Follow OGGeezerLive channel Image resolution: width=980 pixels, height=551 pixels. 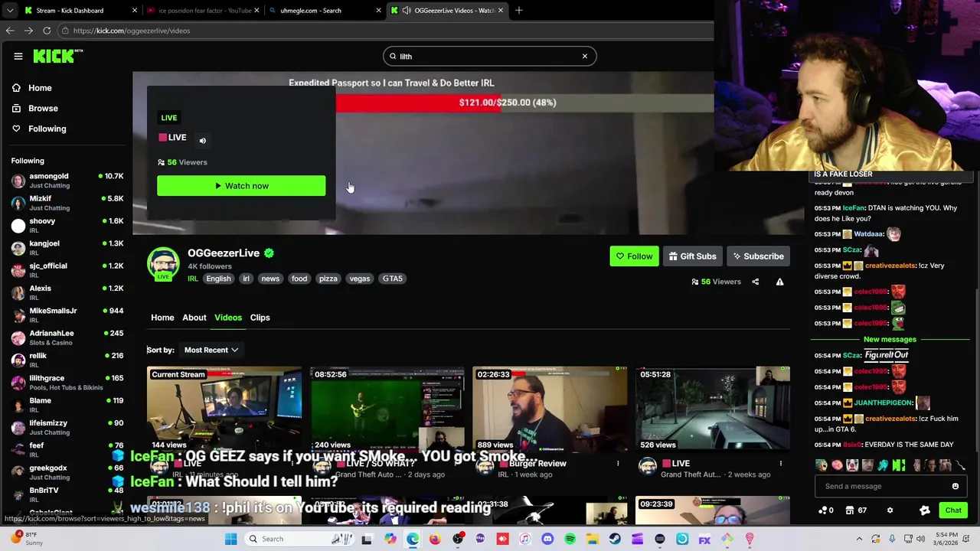[x=634, y=256]
